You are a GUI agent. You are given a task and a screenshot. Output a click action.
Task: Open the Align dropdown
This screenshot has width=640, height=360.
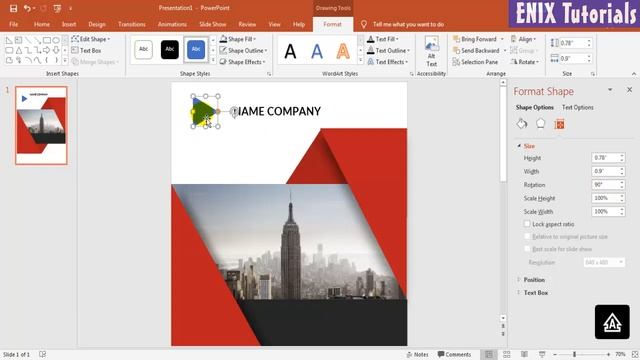click(x=523, y=39)
